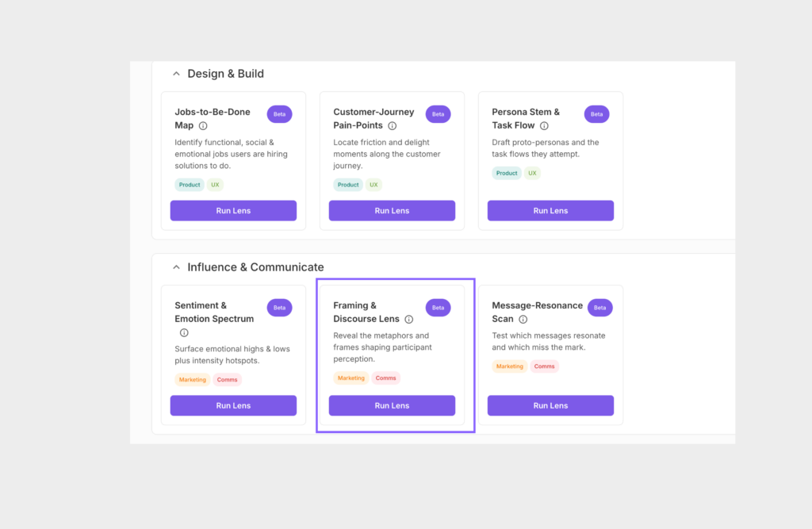The width and height of the screenshot is (812, 529).
Task: Click Product tag on Jobs-to-Be-Done Map card
Action: 190,185
